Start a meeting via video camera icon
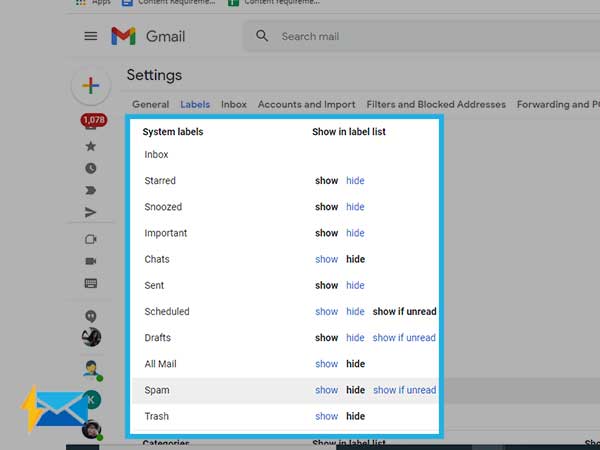Screen dimensions: 600x450 [x=91, y=261]
